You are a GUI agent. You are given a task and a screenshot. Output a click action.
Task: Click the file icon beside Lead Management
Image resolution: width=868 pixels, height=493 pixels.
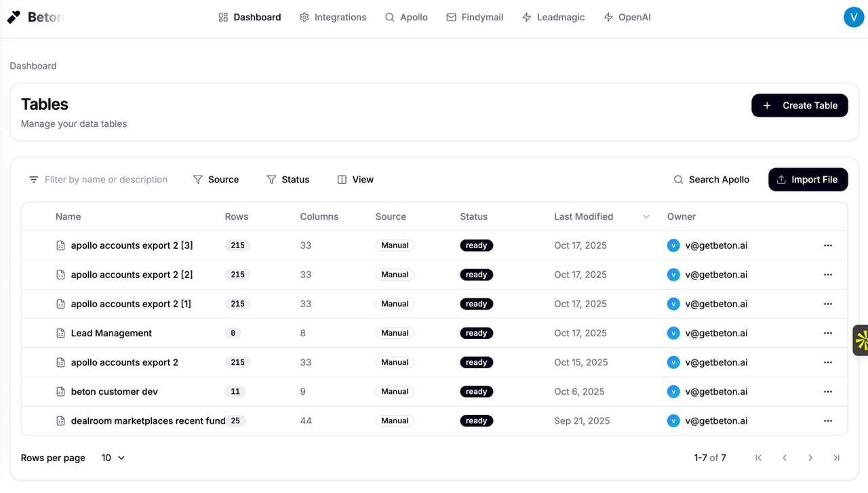[x=60, y=333]
